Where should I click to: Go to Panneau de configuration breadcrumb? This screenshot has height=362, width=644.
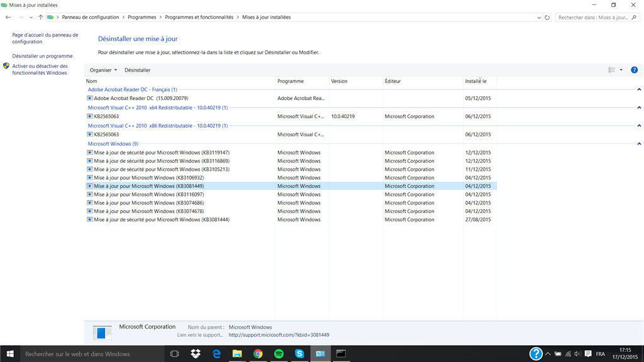coord(91,17)
